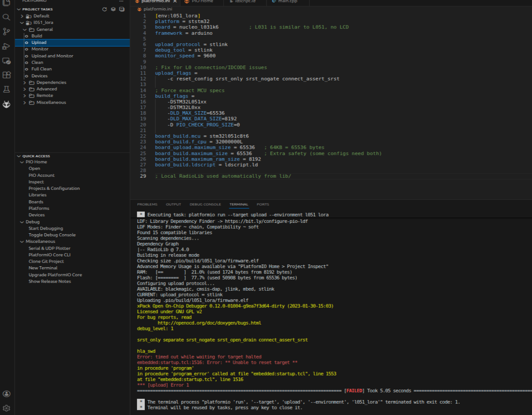Open the Run and Debug view
Image resolution: width=532 pixels, height=415 pixels.
tap(6, 46)
